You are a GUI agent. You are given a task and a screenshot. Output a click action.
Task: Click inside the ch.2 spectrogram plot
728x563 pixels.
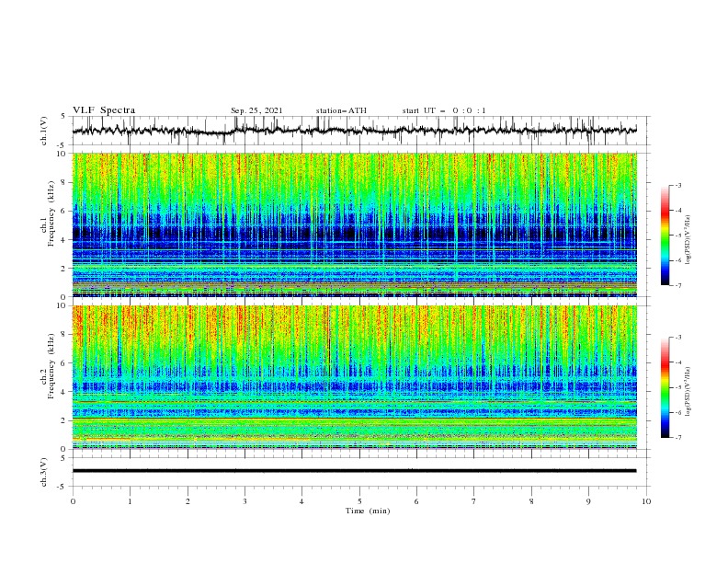click(354, 377)
